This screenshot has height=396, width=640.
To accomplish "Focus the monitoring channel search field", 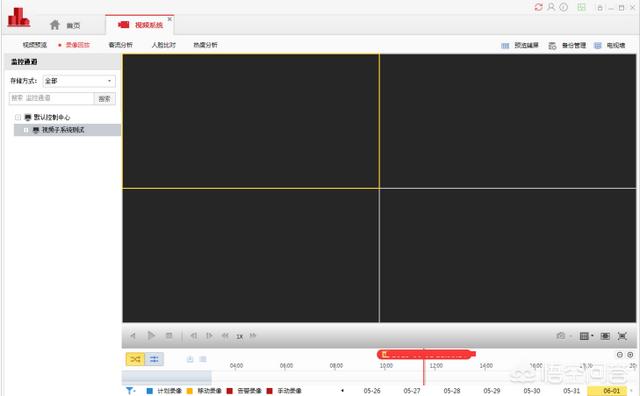I will pyautogui.click(x=51, y=98).
